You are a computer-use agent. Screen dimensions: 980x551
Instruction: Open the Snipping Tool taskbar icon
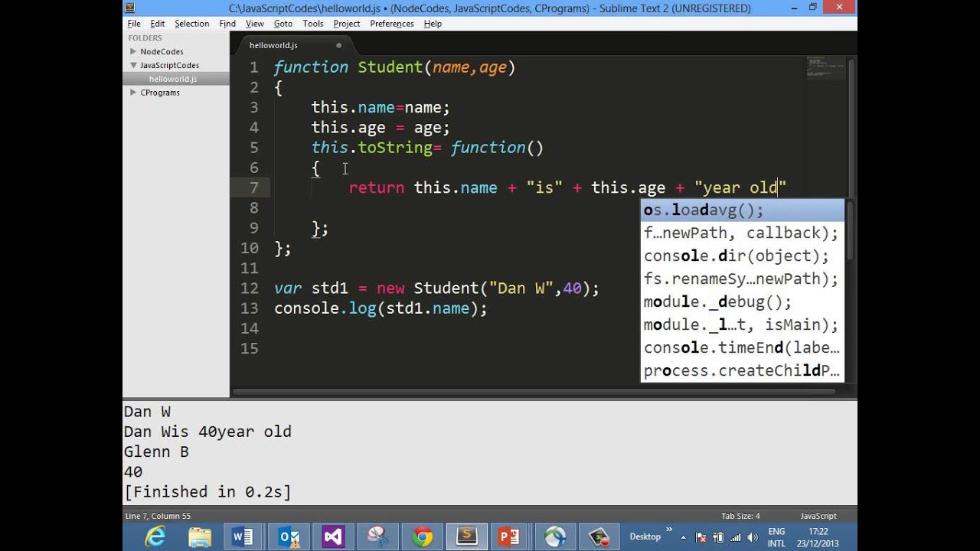tap(377, 536)
